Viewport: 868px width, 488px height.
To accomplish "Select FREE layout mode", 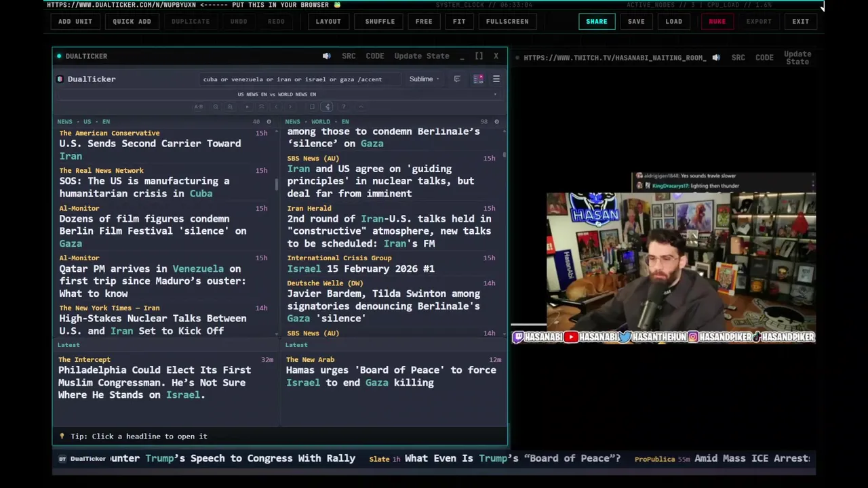I will [424, 21].
